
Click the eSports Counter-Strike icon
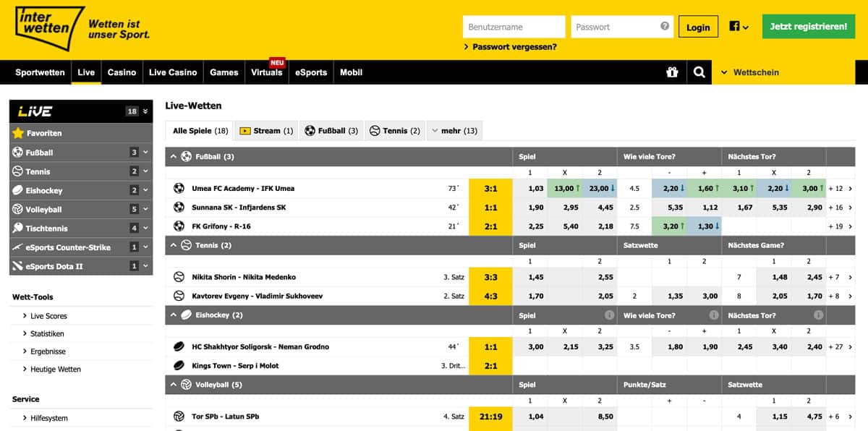tap(22, 247)
